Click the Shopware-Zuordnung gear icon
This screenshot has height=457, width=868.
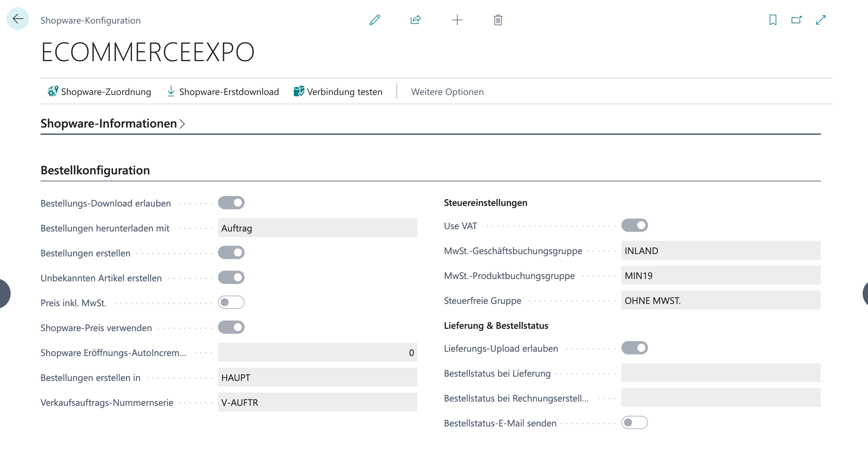click(53, 91)
